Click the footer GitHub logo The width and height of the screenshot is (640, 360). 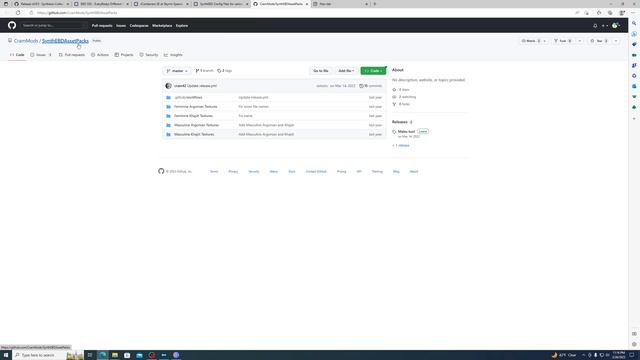161,171
